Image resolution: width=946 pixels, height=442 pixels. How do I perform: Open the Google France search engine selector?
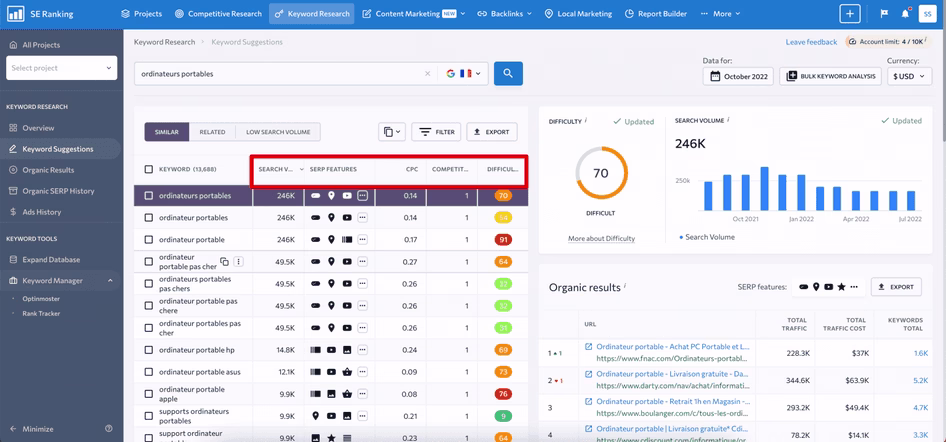pyautogui.click(x=464, y=74)
